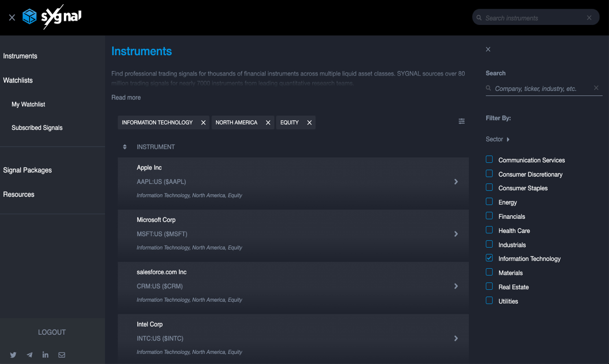Check the Real Estate sector
609x364 pixels.
(489, 286)
